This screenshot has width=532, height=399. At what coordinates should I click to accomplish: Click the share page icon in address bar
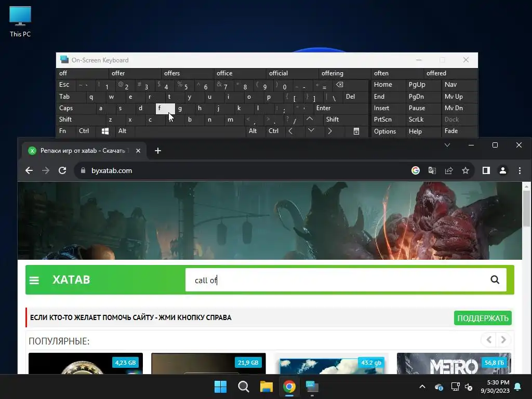click(x=449, y=170)
